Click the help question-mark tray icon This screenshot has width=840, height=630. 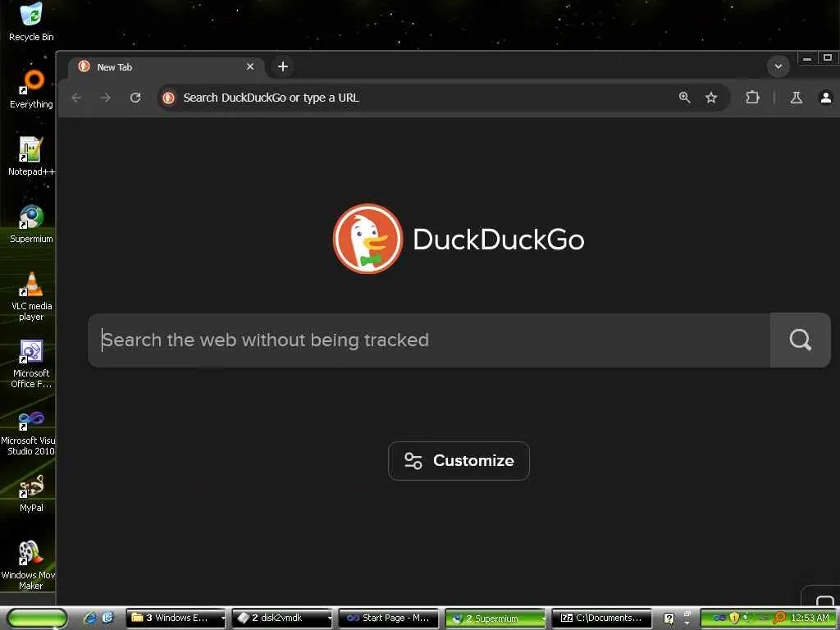669,619
